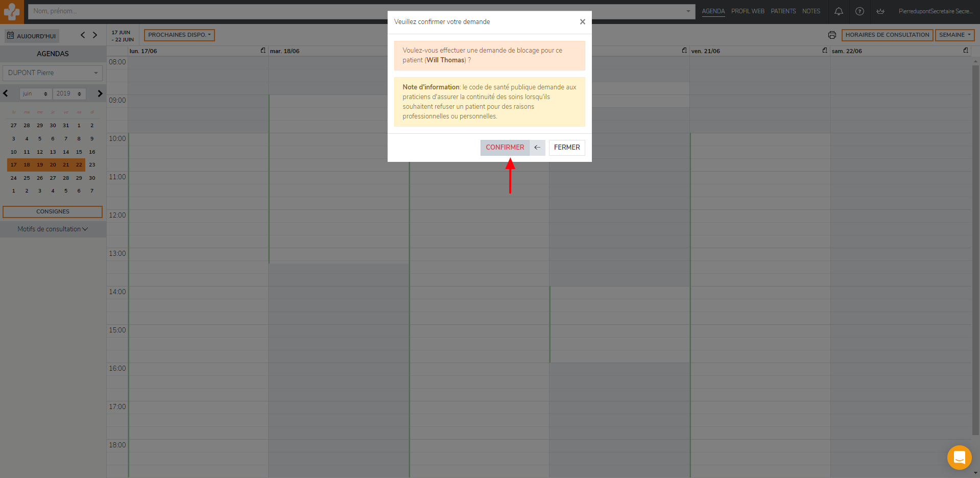The image size is (980, 478).
Task: Click the back arrow next to CONFIRMER
Action: [x=537, y=148]
